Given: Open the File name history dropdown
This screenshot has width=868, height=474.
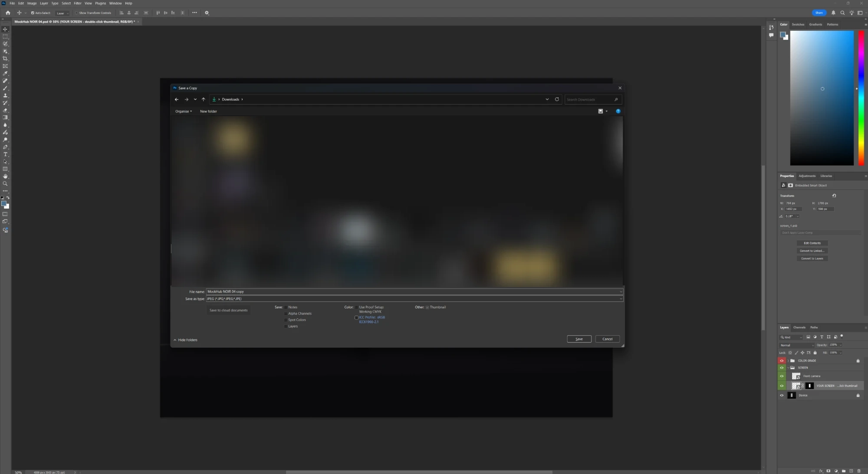Looking at the screenshot, I should point(621,291).
